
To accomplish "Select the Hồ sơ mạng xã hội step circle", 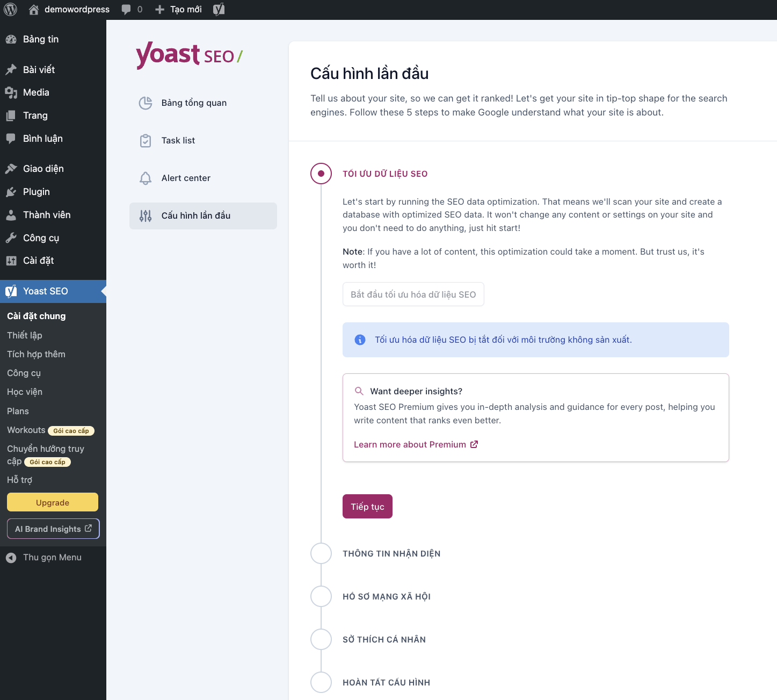I will tap(321, 596).
